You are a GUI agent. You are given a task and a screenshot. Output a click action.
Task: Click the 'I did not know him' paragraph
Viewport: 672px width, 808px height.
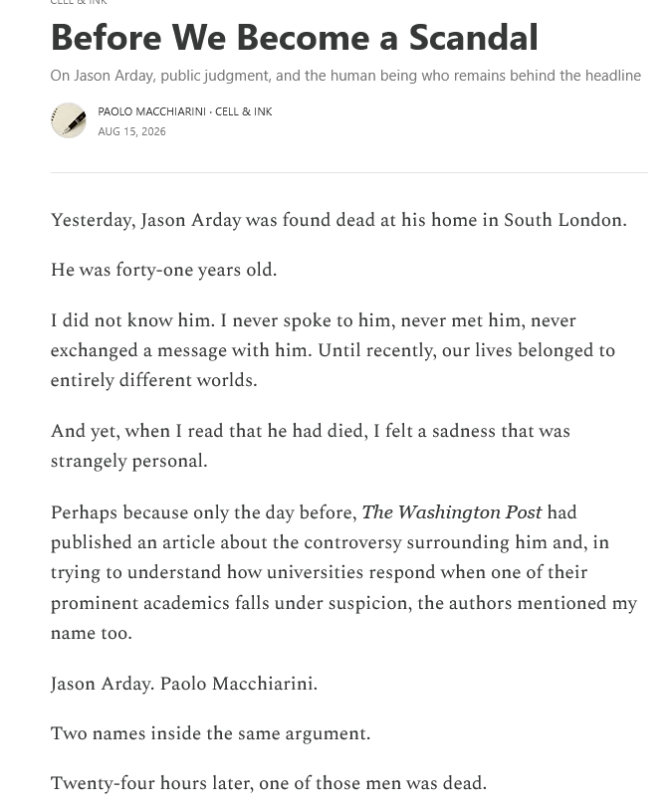[333, 350]
